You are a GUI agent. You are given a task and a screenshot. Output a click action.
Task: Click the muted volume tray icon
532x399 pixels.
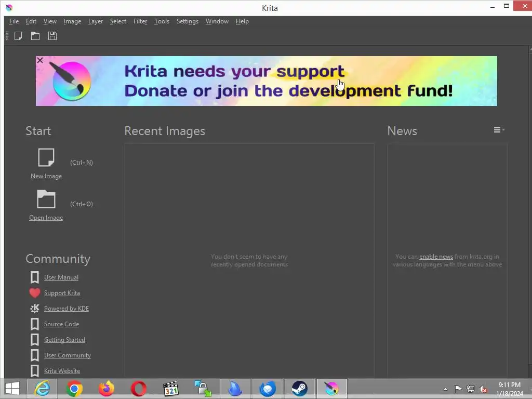pyautogui.click(x=483, y=389)
